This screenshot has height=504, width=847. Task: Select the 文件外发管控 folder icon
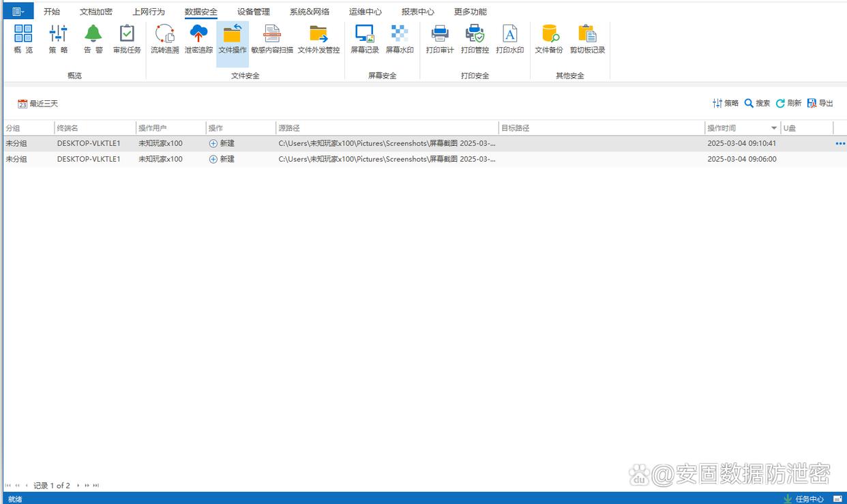(x=318, y=39)
